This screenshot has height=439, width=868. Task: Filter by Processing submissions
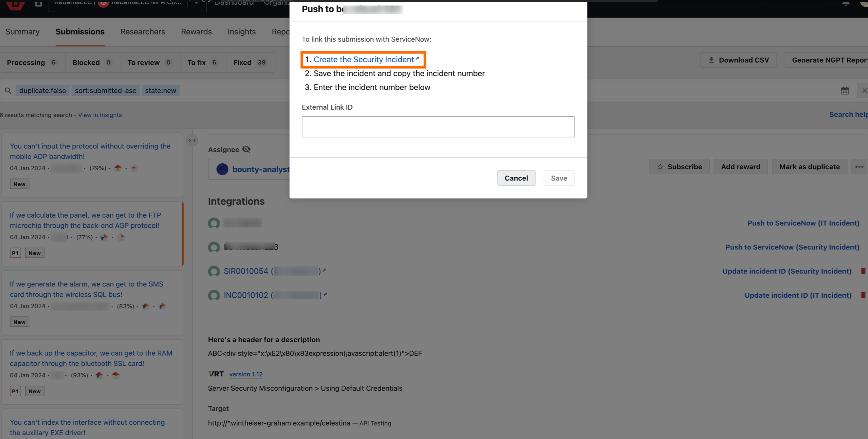pos(32,62)
